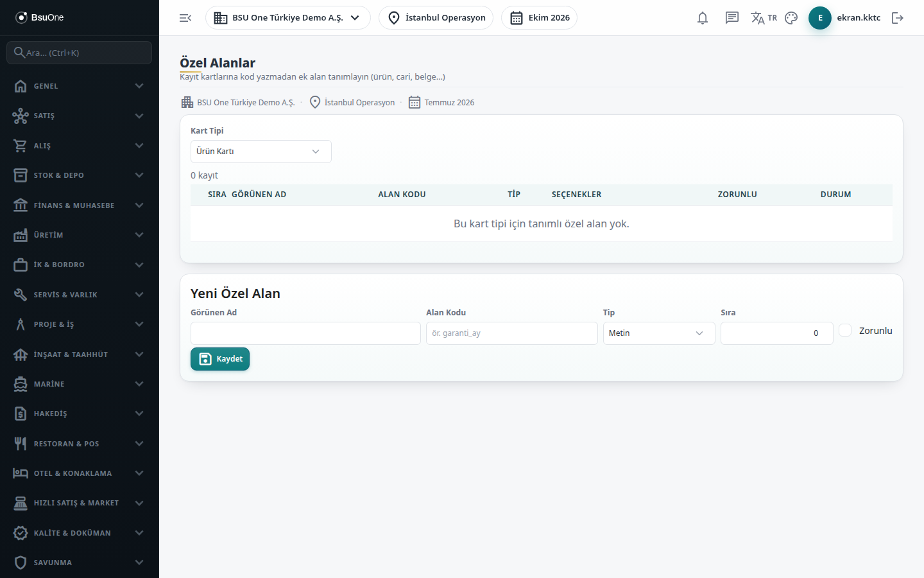Click the DURUM column header
Viewport: 924px width, 578px height.
(835, 195)
